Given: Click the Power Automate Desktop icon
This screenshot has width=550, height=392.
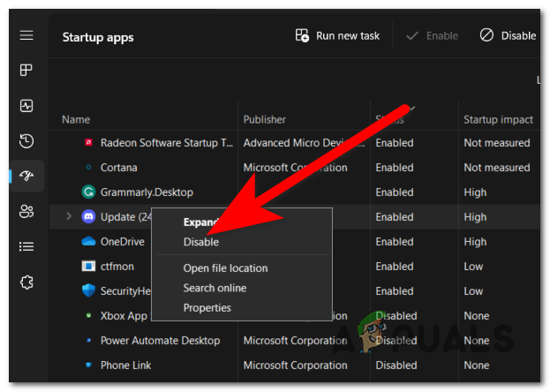Looking at the screenshot, I should click(89, 340).
